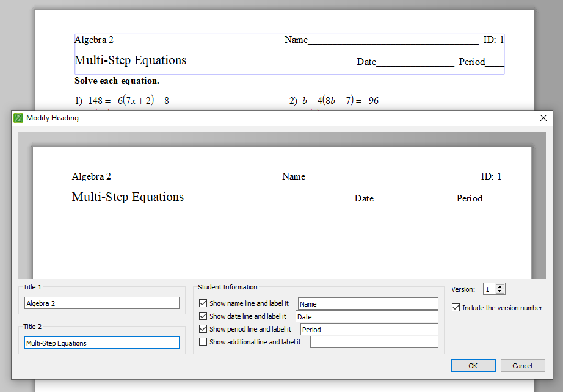Close the Modify Heading dialog
The image size is (563, 392).
click(543, 118)
